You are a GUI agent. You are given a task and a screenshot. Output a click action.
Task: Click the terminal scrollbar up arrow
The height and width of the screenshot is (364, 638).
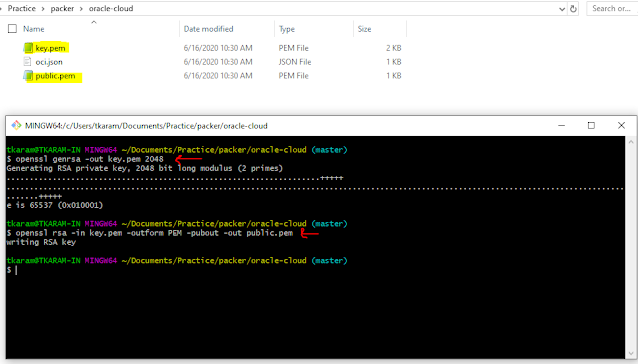631,142
